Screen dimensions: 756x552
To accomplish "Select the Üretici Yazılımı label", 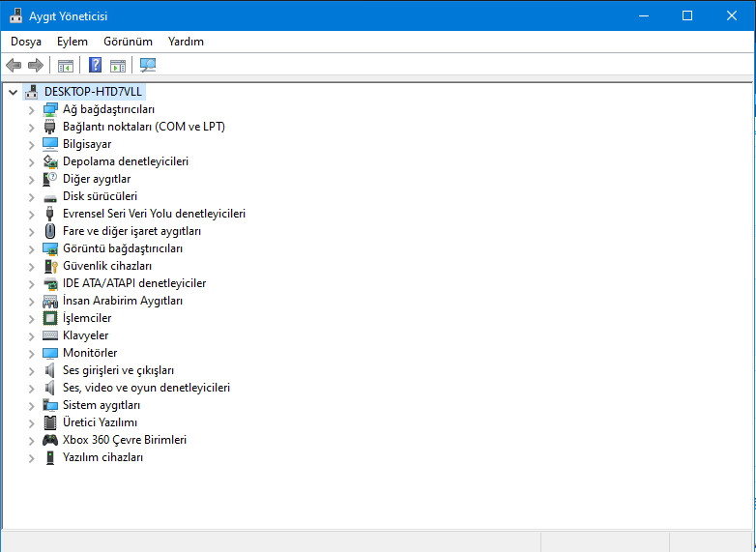I will 100,422.
